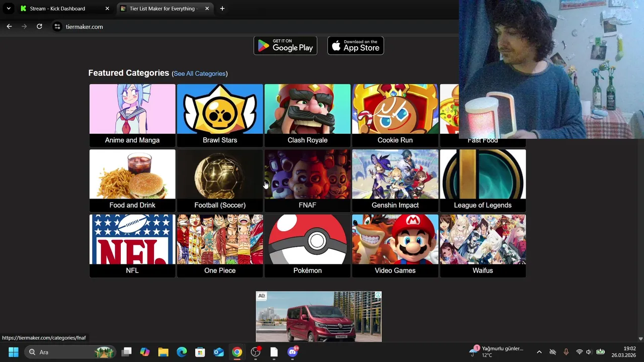This screenshot has width=644, height=362.
Task: Click the OneDrive cloud tray icon
Action: coord(552,352)
